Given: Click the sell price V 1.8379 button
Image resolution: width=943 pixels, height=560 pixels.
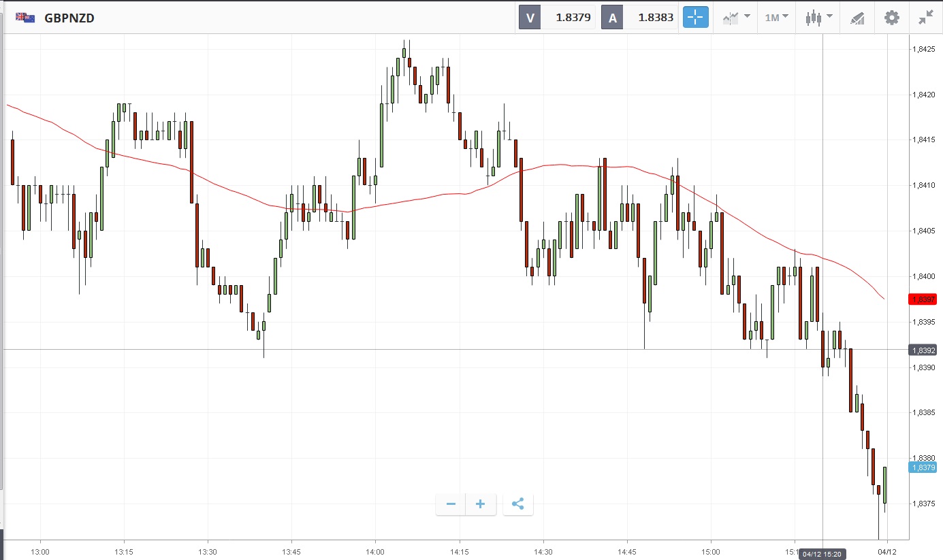Looking at the screenshot, I should [558, 18].
